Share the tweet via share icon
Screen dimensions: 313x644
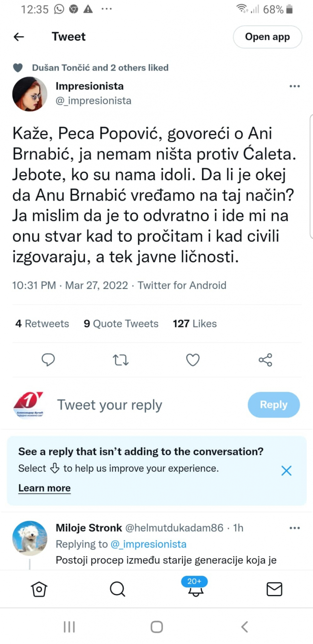(265, 360)
